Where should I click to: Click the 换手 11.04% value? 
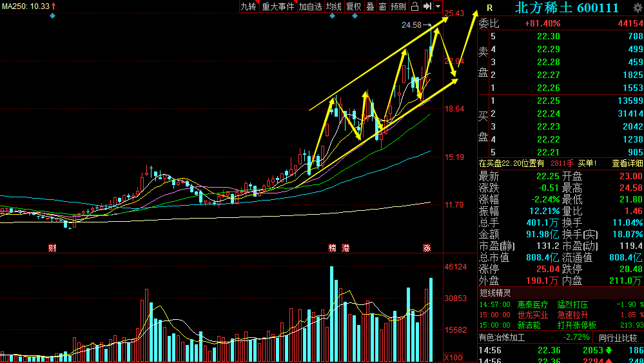(x=627, y=223)
